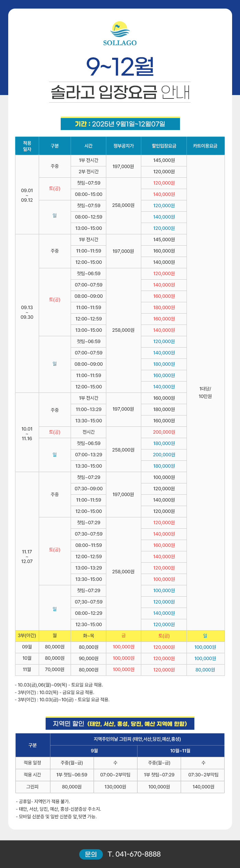Click the SOLLAGO logo icon

pos(120,30)
